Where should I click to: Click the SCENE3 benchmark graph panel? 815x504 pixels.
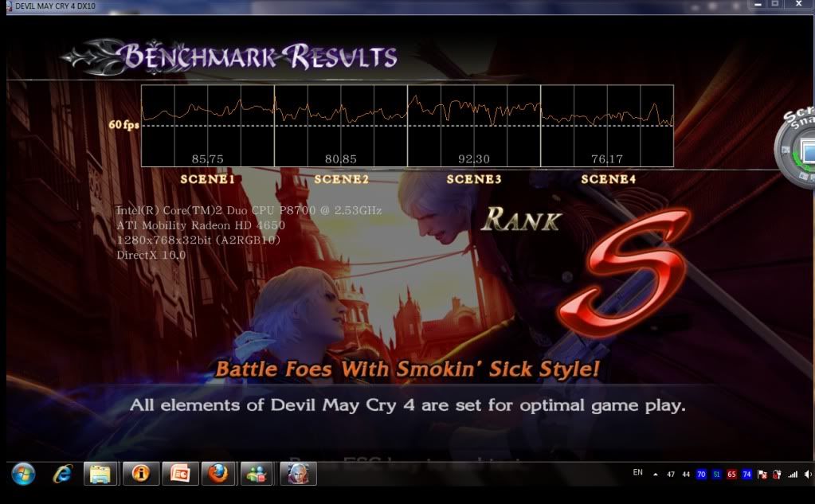tap(473, 126)
